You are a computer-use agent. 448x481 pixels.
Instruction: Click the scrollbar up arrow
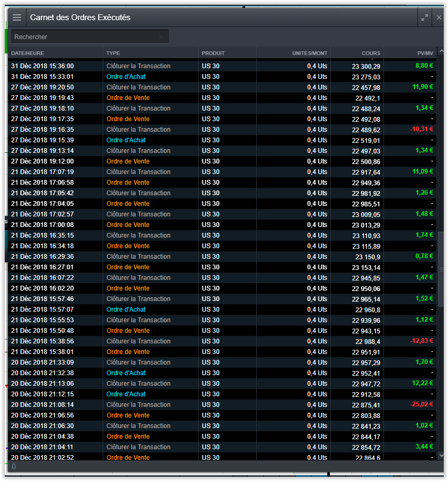point(441,51)
